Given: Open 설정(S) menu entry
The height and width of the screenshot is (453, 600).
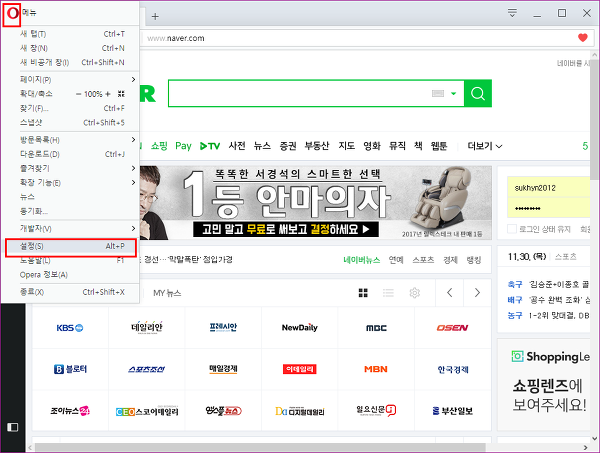Looking at the screenshot, I should point(71,247).
